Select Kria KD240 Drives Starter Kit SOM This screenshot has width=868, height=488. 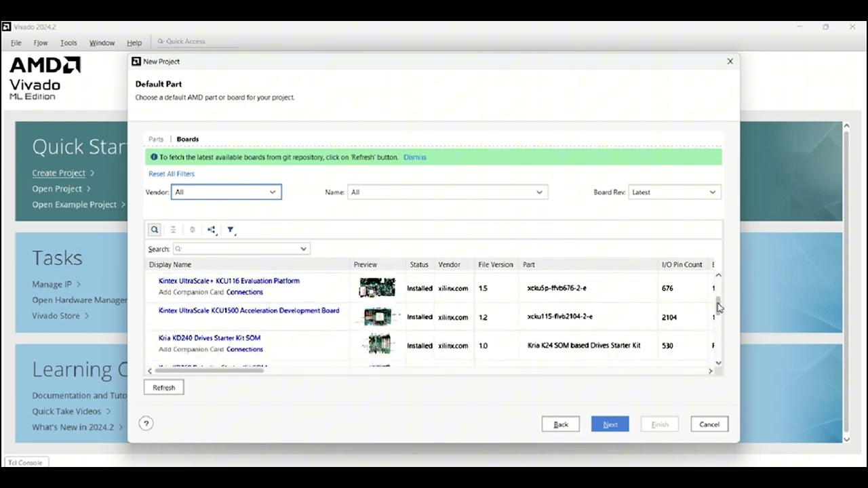pyautogui.click(x=210, y=338)
